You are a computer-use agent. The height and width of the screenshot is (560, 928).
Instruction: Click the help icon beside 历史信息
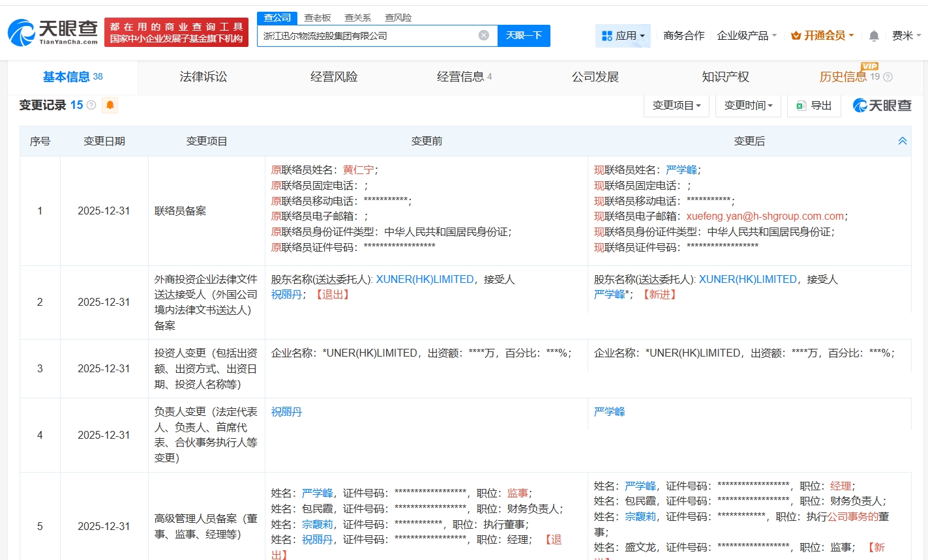(x=888, y=77)
